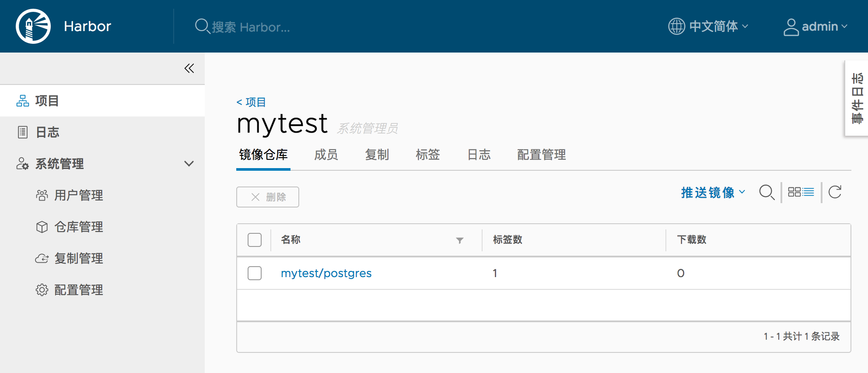Screen dimensions: 868x373
Task: Open the 事件日志 side panel tab
Action: coord(857,98)
